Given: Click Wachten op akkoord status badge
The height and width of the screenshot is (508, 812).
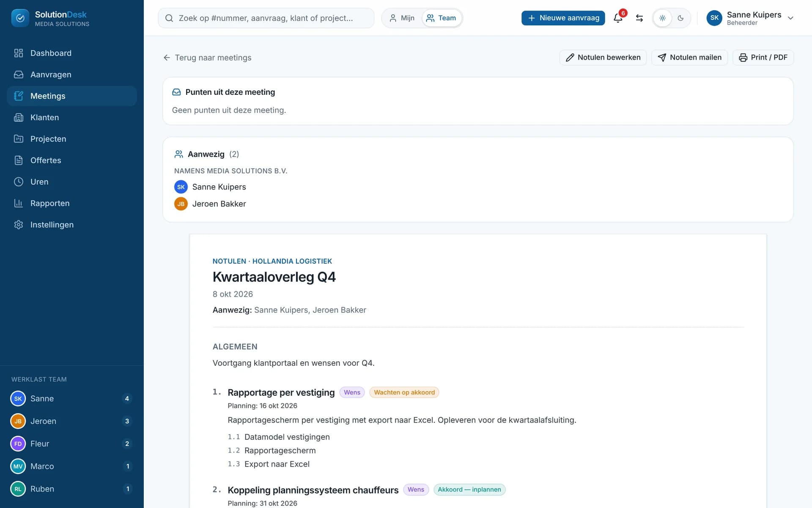Looking at the screenshot, I should [404, 392].
